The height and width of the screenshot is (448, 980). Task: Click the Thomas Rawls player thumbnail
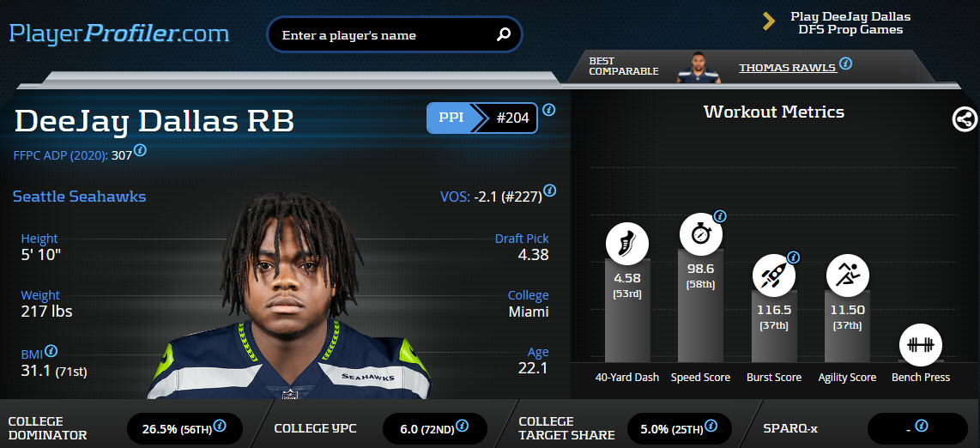[x=699, y=67]
